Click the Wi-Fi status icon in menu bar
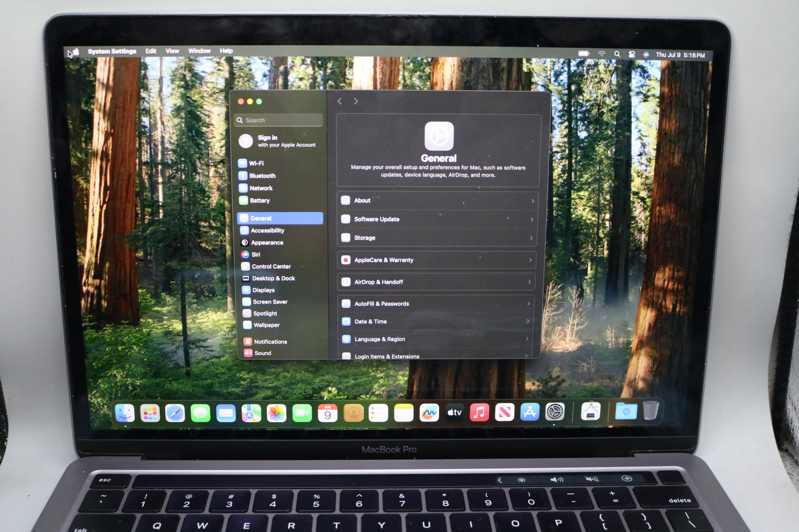Screen dimensions: 799x532 602,54
